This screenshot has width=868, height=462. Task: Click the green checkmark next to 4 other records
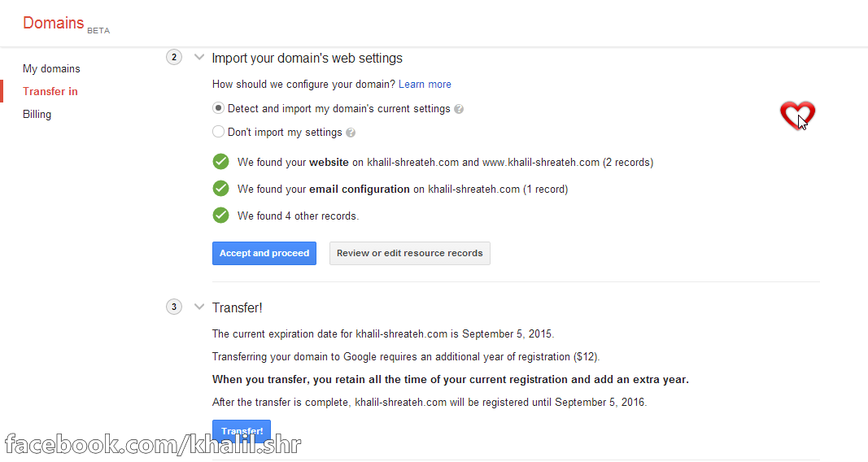point(220,216)
